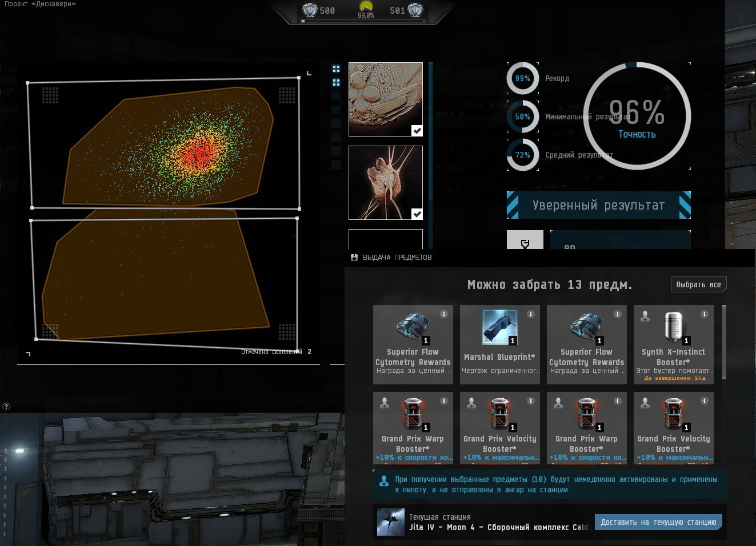Click the pilot icon in blue notice bar
The width and height of the screenshot is (756, 546).
(384, 481)
